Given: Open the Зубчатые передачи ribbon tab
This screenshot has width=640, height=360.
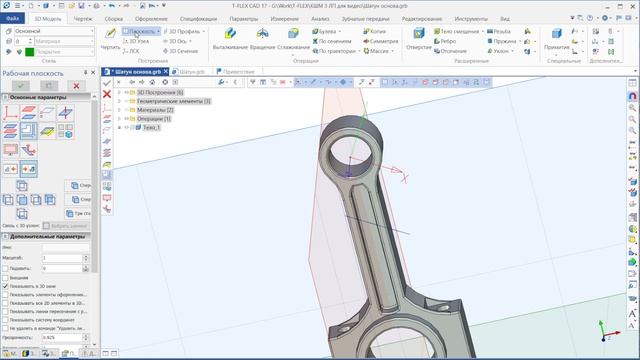Looking at the screenshot, I should 365,19.
